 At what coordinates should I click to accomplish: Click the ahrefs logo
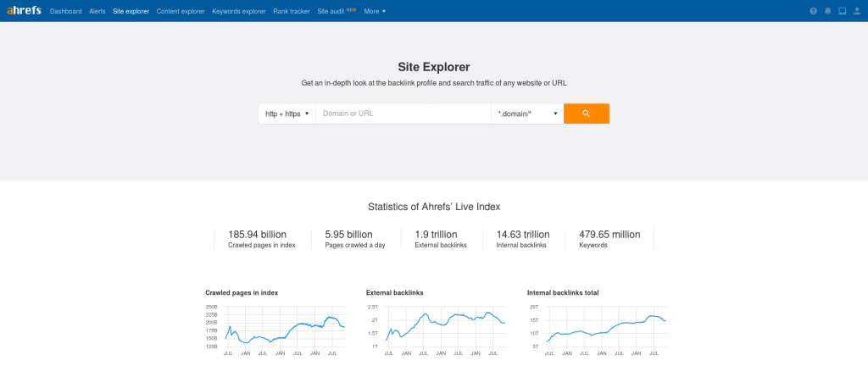click(x=24, y=10)
